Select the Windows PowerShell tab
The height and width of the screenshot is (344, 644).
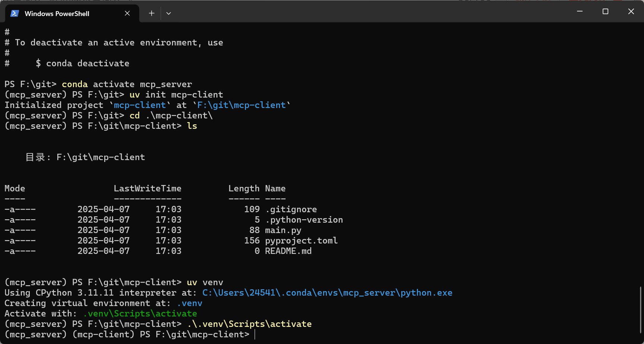coord(72,13)
